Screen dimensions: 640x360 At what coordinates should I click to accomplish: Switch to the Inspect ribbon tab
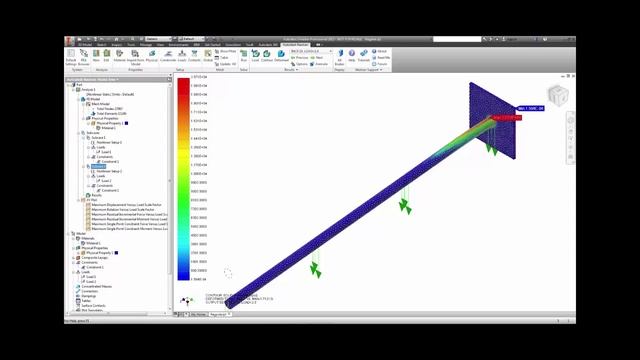point(117,44)
